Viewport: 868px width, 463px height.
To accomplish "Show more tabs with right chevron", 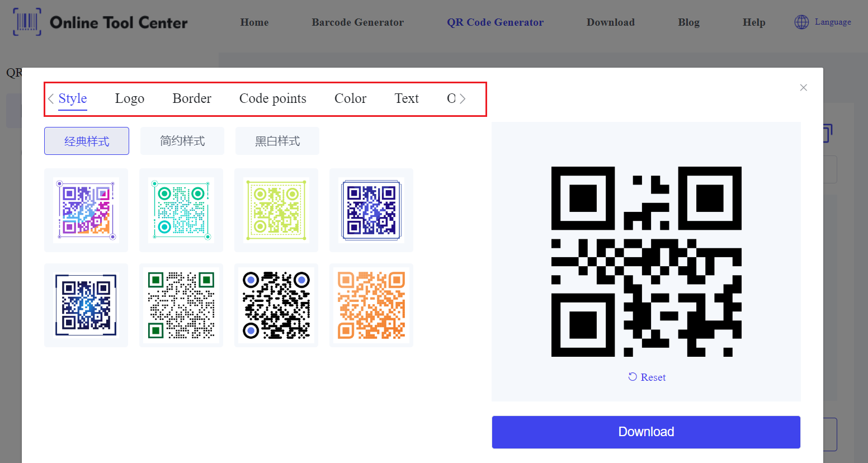I will coord(463,99).
